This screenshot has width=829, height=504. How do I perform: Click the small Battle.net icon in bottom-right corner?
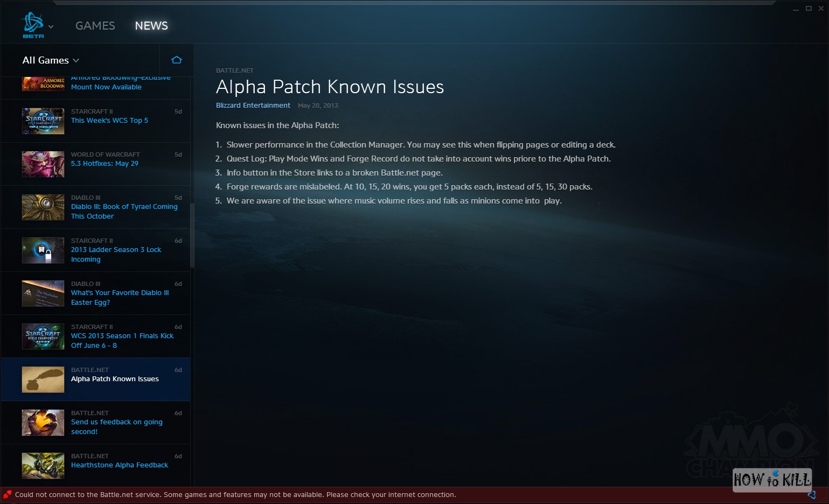pyautogui.click(x=811, y=494)
